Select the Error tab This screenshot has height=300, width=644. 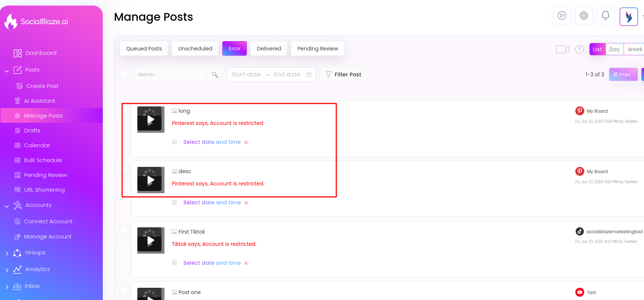click(235, 49)
